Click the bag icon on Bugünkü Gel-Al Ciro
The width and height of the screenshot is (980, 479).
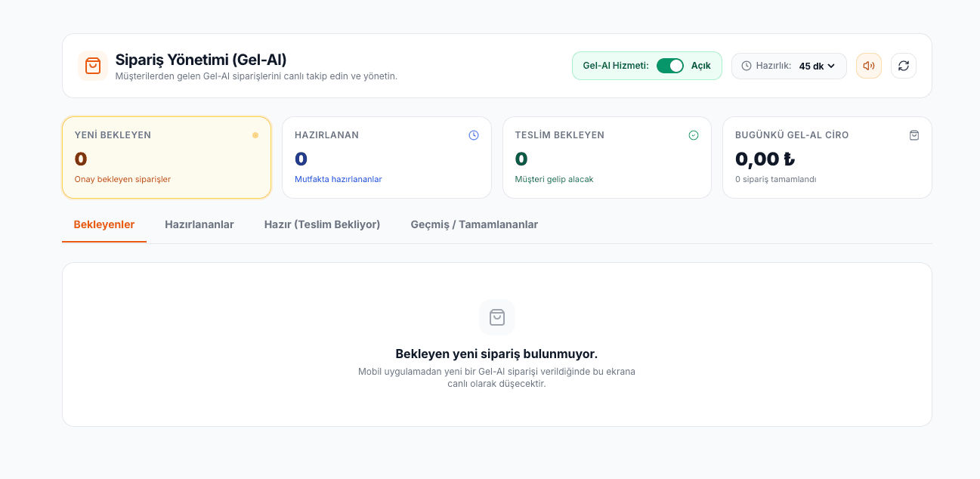(x=914, y=135)
